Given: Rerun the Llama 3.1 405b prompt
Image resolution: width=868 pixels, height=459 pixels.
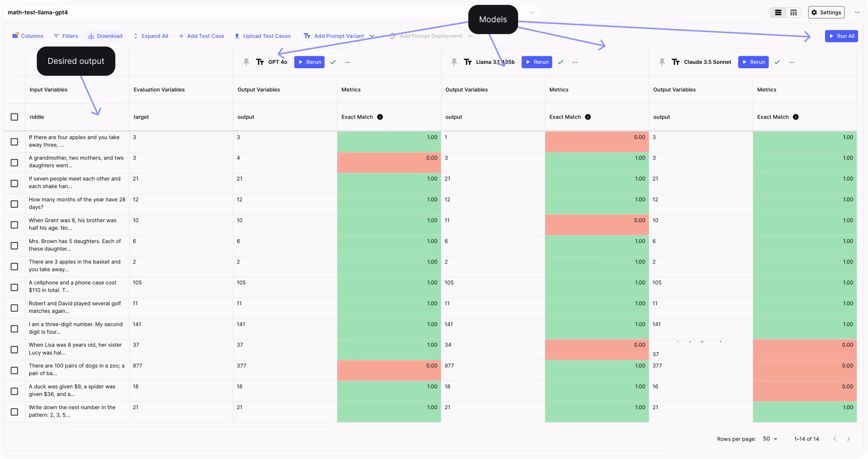Looking at the screenshot, I should tap(537, 62).
